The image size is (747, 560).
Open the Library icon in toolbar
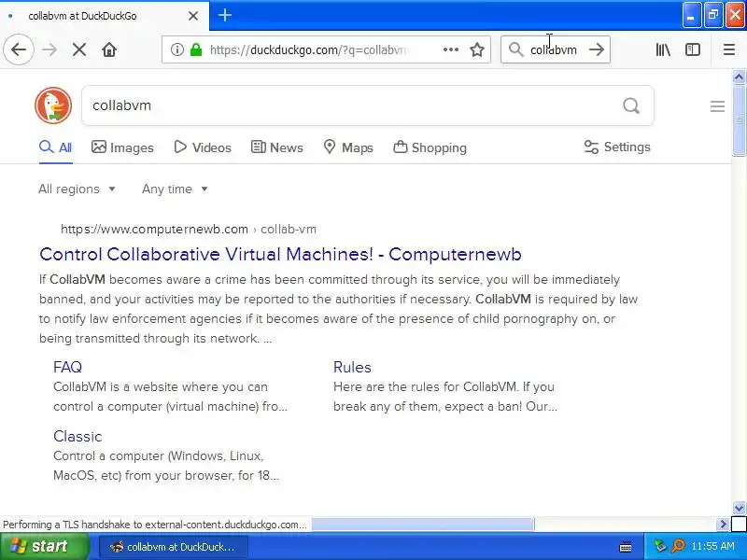point(663,49)
